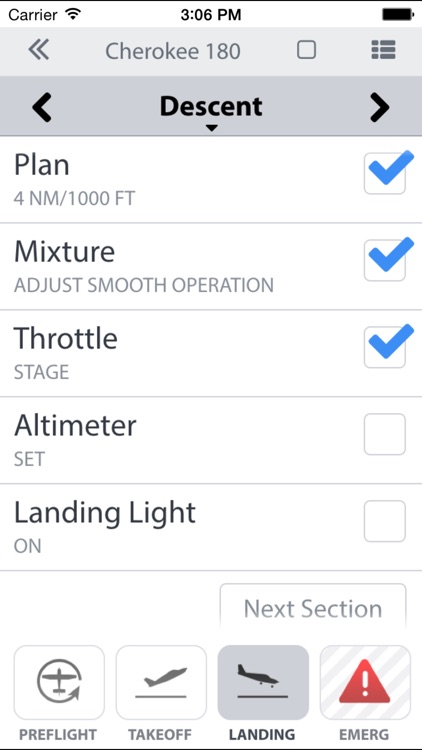The height and width of the screenshot is (750, 422).
Task: Tap the double-chevron back icon
Action: click(38, 50)
